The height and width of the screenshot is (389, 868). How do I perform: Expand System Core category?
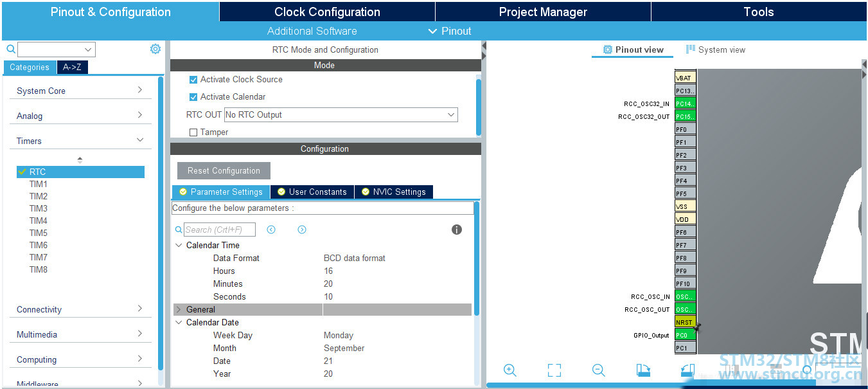(x=80, y=91)
